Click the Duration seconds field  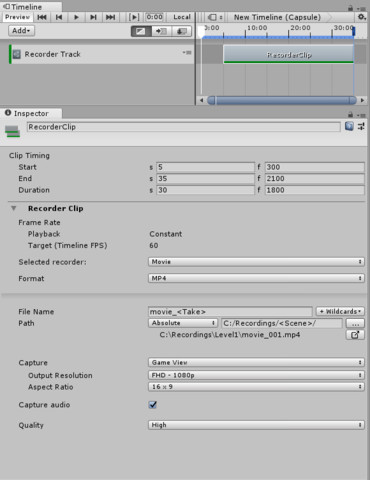click(x=205, y=190)
